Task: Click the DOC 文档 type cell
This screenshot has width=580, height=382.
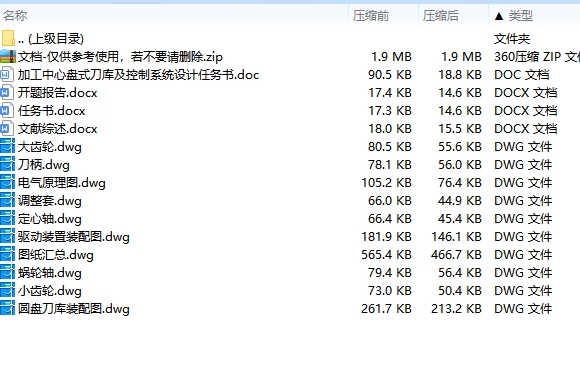Action: [x=522, y=75]
